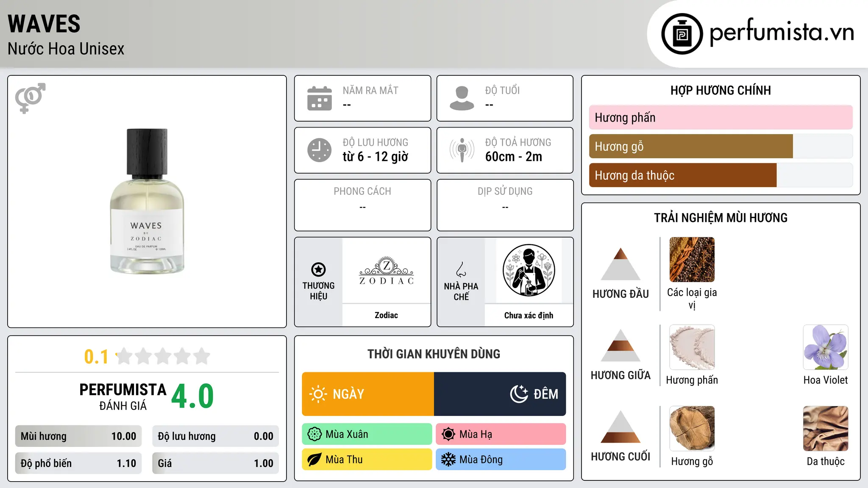
Task: Click the person icon beside Độ tuổi
Action: (x=462, y=98)
